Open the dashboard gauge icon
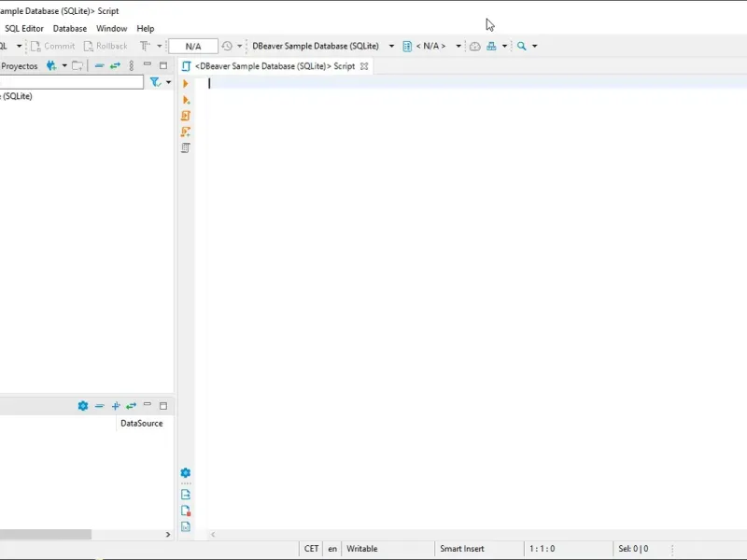747x560 pixels. click(475, 46)
